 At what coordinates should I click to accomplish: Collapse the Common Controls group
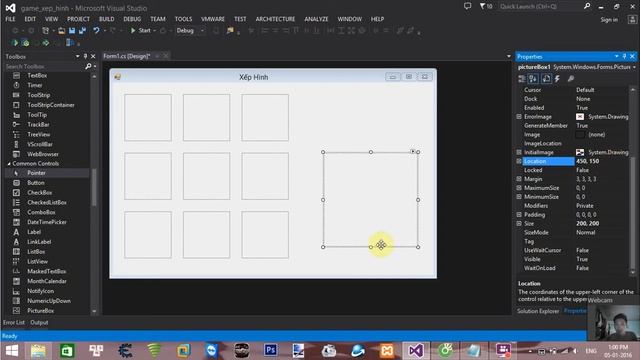coord(9,164)
